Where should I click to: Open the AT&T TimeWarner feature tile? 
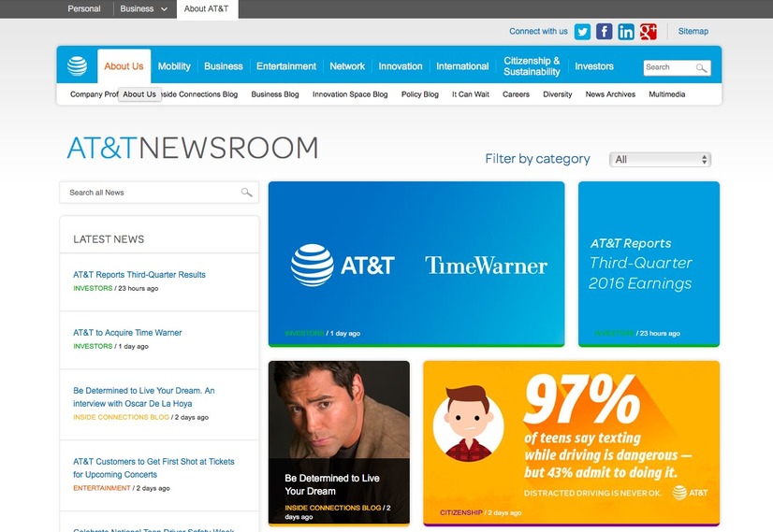point(416,264)
